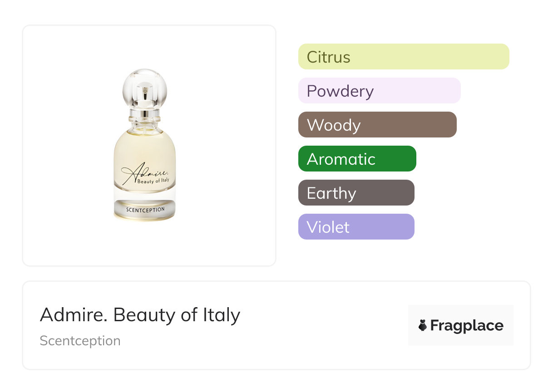
Task: Open the Scentception brand name below title
Action: click(80, 341)
